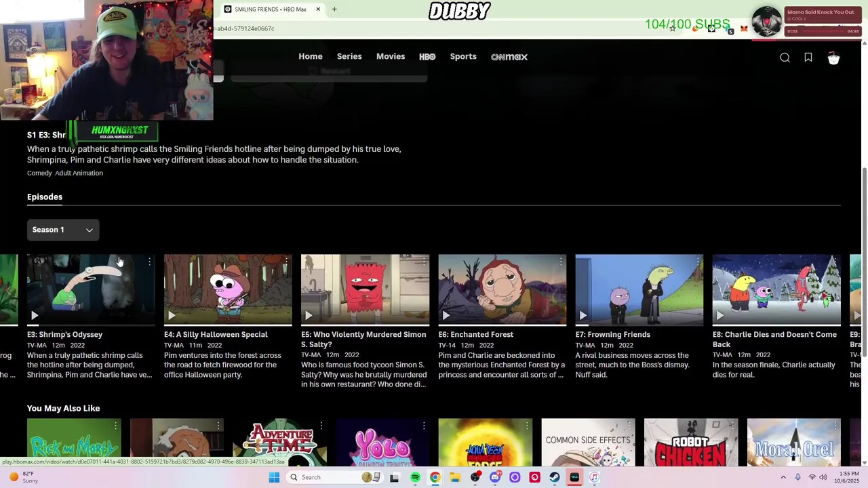Open a new browser tab

pos(334,9)
